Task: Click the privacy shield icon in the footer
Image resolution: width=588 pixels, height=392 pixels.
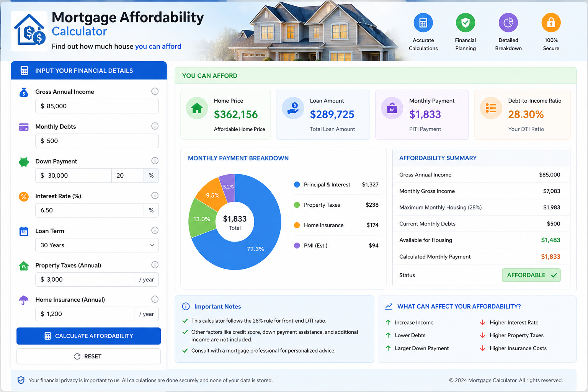Action: point(21,380)
